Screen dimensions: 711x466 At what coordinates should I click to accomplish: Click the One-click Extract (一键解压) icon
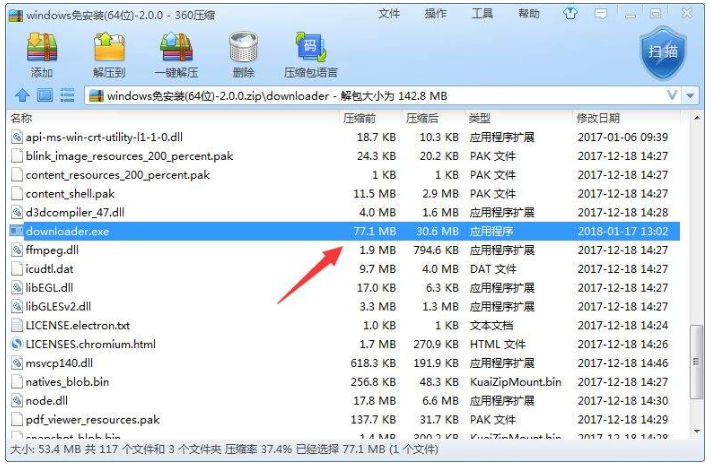176,47
